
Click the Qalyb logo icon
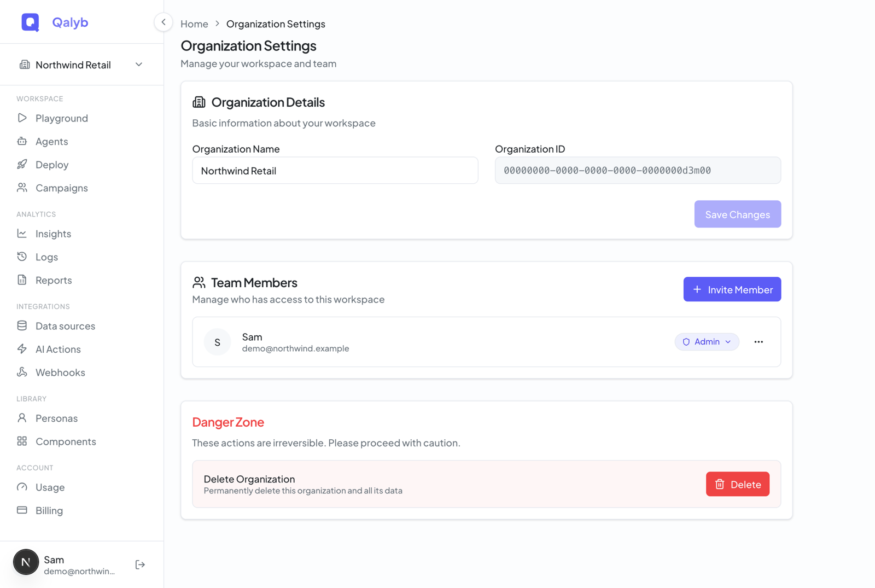tap(30, 22)
